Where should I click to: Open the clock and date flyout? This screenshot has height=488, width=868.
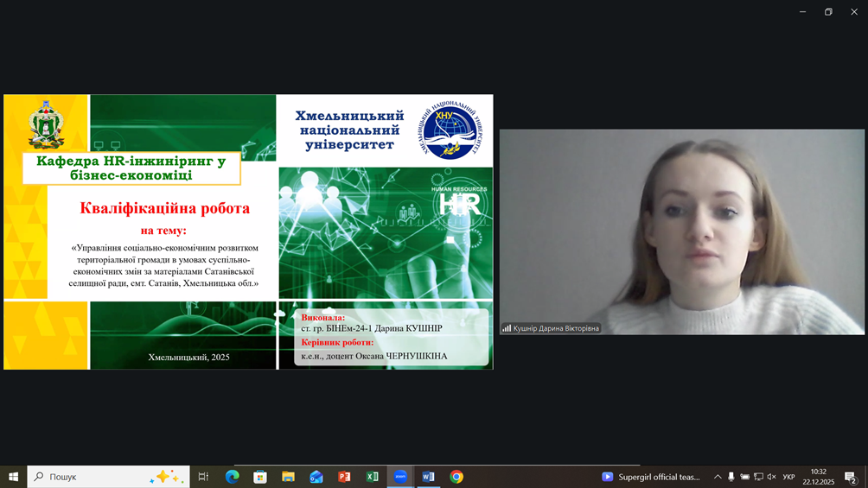pyautogui.click(x=818, y=477)
